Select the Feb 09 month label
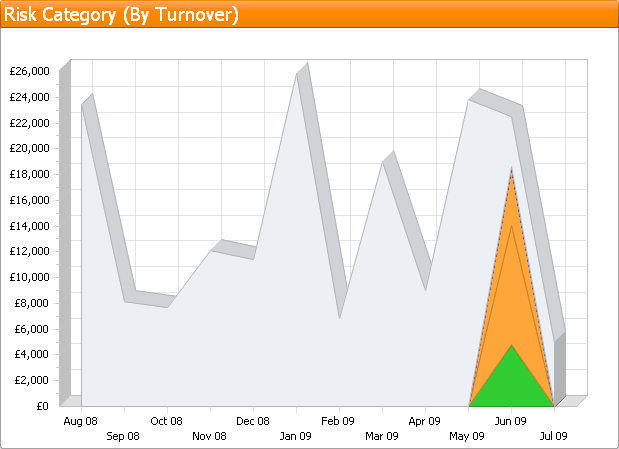Viewport: 619px width, 449px height. [x=339, y=422]
